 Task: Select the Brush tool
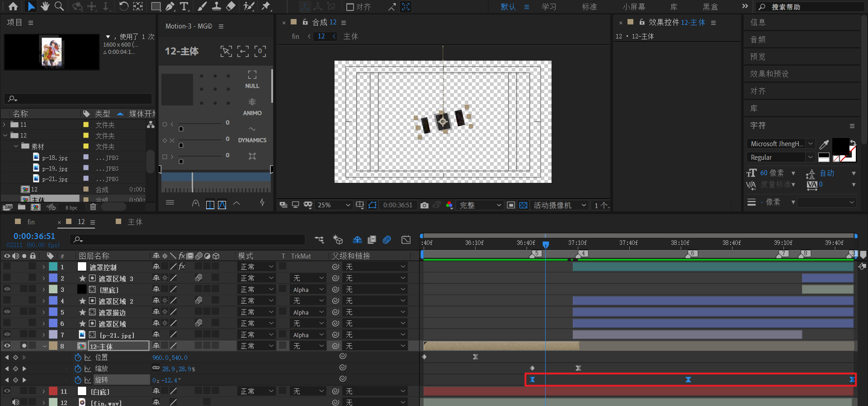[202, 6]
